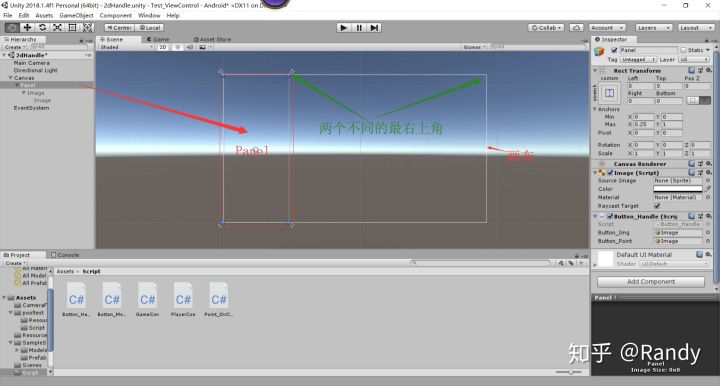Click the Project search field
720x386 pixels.
click(x=480, y=263)
